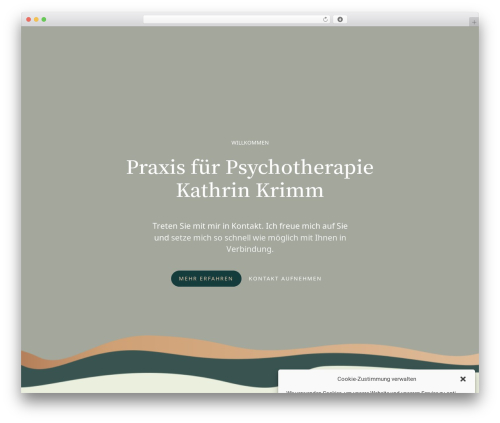Select the WILLKOMMEN label text
This screenshot has height=423, width=500.
[250, 143]
